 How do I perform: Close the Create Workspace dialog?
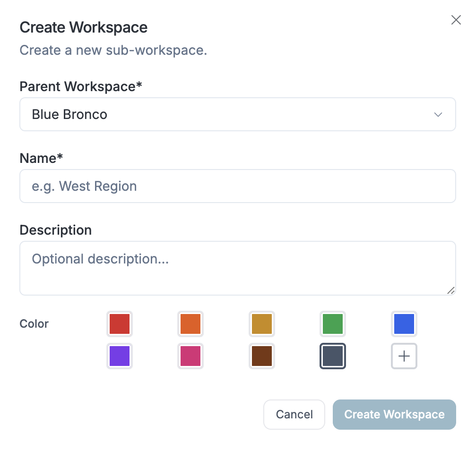(x=456, y=20)
